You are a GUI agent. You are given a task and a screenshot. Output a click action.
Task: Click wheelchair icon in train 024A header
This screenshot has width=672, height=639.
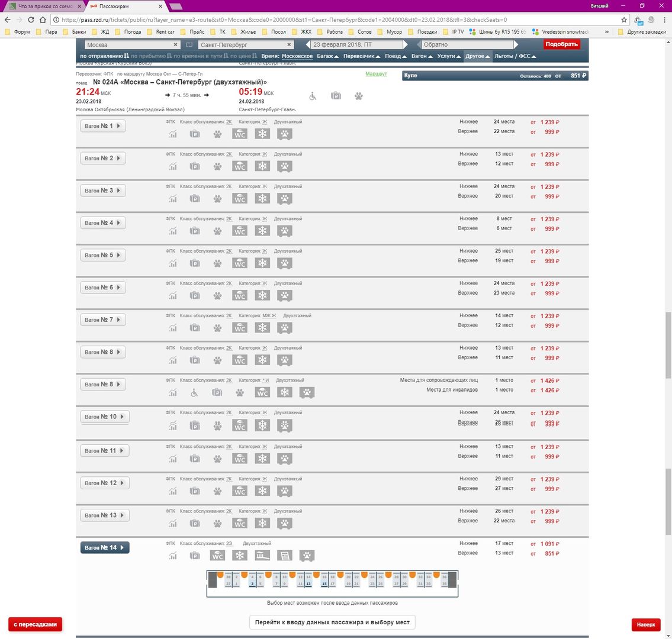tap(313, 96)
